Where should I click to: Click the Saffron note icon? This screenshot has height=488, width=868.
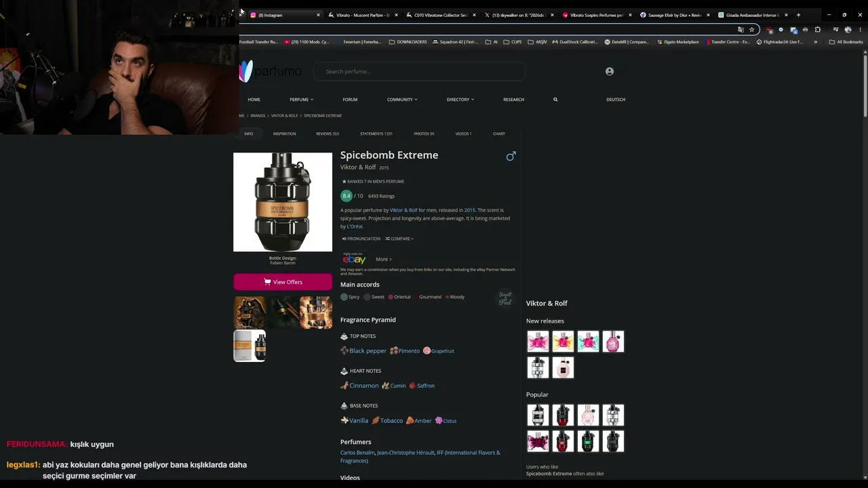tap(412, 385)
